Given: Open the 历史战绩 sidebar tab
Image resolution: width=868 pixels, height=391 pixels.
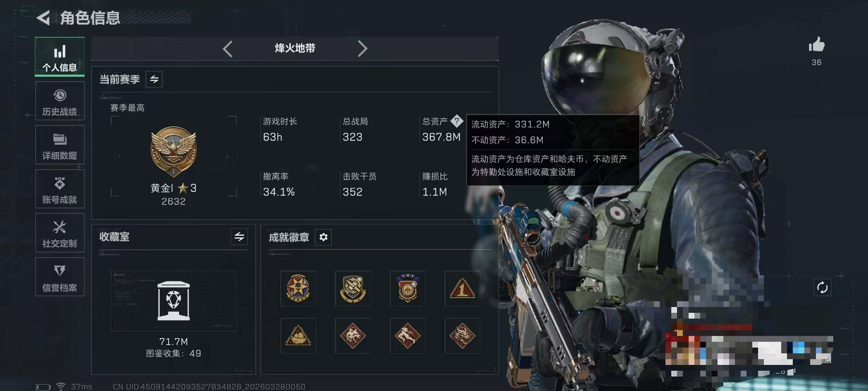Looking at the screenshot, I should (60, 101).
